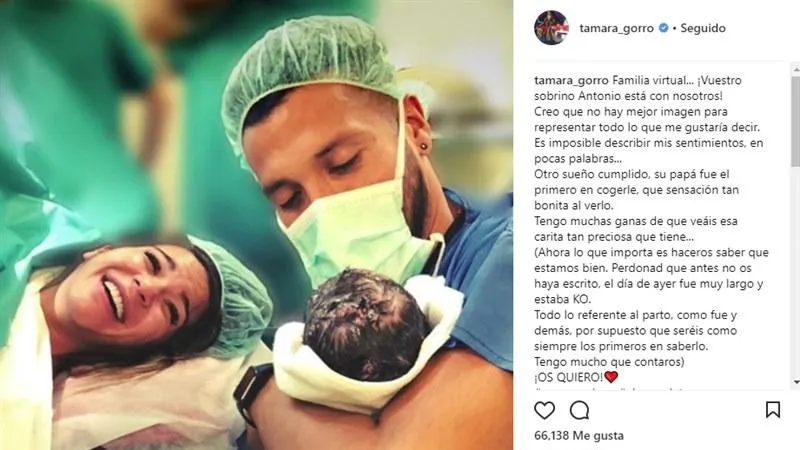Viewport: 800px width, 450px height.
Task: View the 66,138 Me gusta likes list
Action: 579,435
